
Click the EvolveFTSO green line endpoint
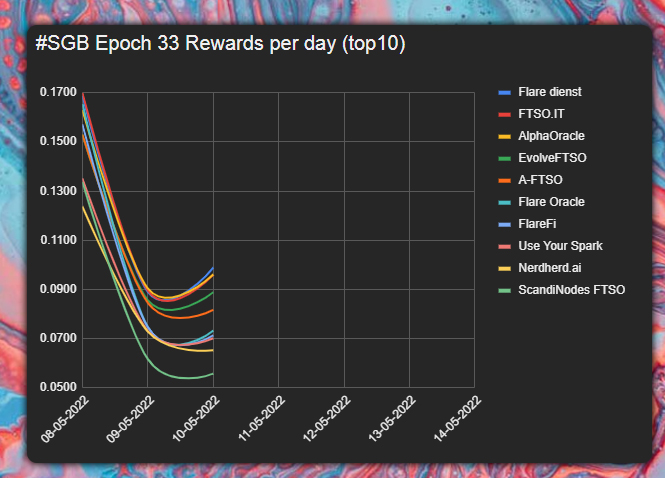[x=213, y=292]
